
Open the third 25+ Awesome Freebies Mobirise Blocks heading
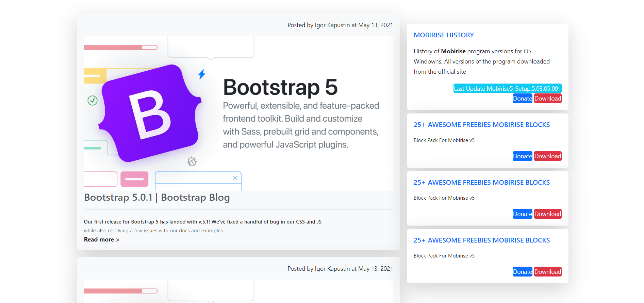click(x=482, y=240)
